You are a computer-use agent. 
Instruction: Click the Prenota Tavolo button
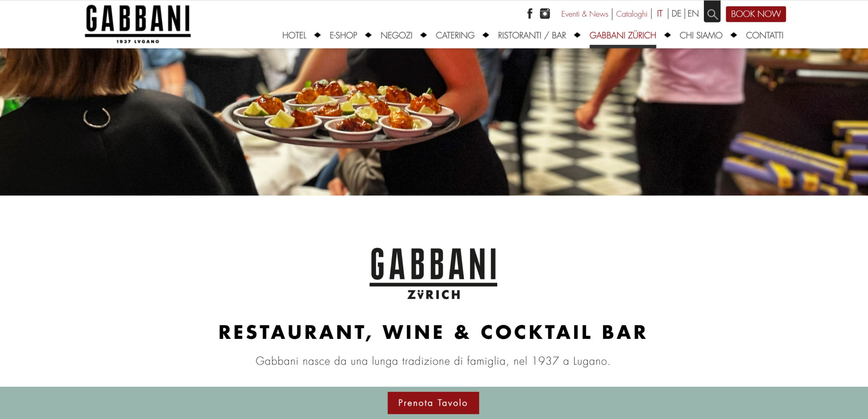(x=433, y=403)
